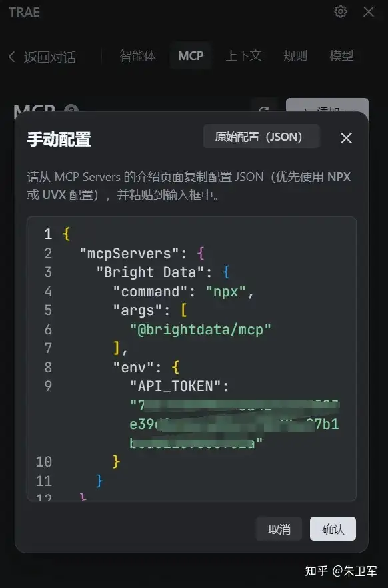Switch to the 智能体 tab
This screenshot has width=388, height=588.
coord(138,56)
